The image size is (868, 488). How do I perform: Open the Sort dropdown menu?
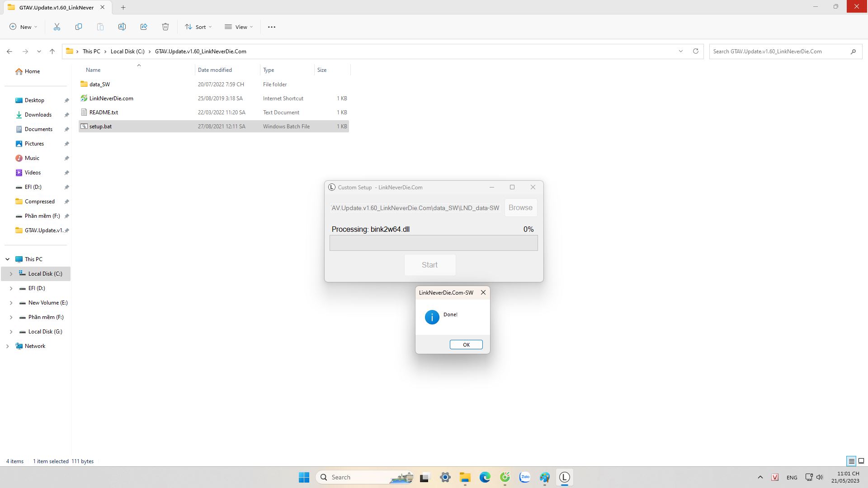click(198, 27)
